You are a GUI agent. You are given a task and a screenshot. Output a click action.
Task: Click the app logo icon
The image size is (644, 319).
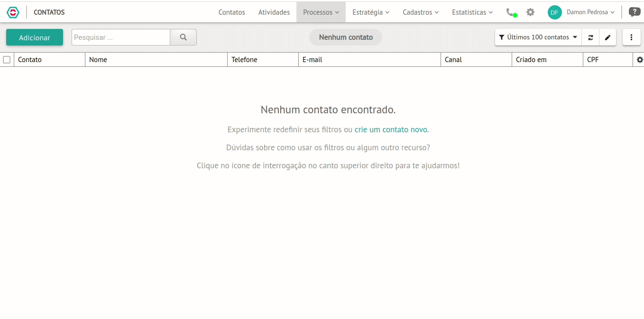pyautogui.click(x=13, y=12)
